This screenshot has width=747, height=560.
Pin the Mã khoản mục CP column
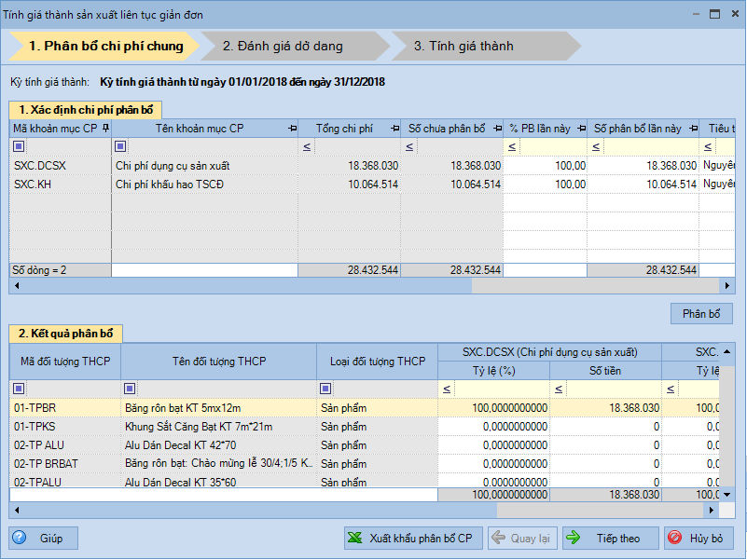click(105, 128)
